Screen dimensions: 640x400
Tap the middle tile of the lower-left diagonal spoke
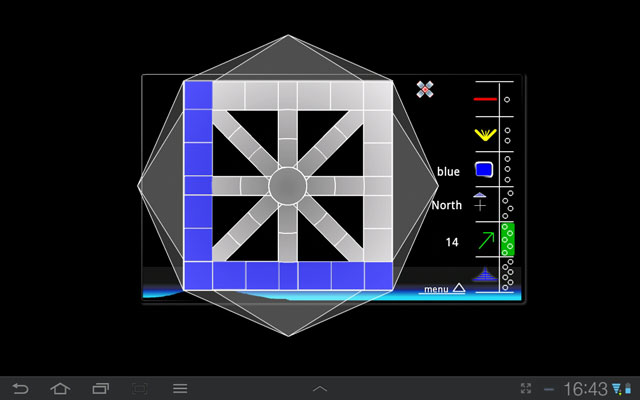[244, 229]
